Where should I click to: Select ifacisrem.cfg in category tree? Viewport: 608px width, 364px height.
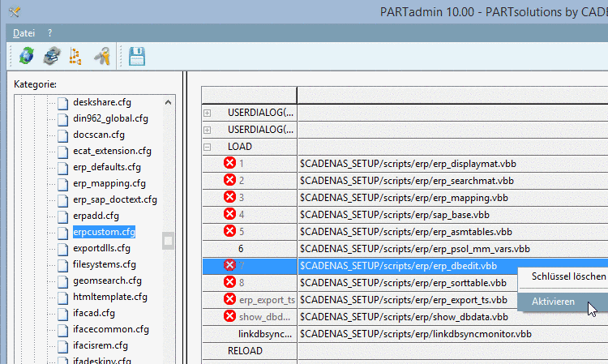(101, 345)
